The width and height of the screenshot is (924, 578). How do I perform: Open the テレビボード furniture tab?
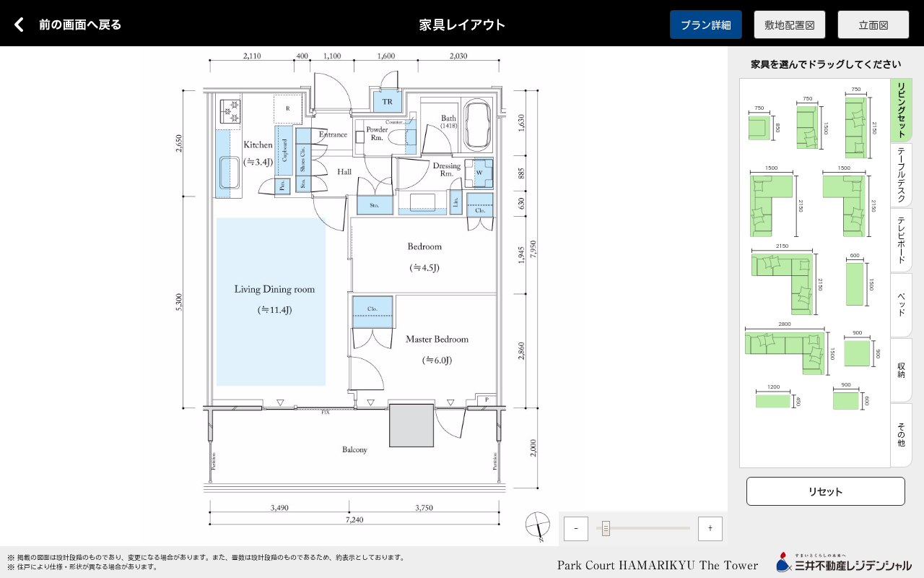pyautogui.click(x=901, y=241)
